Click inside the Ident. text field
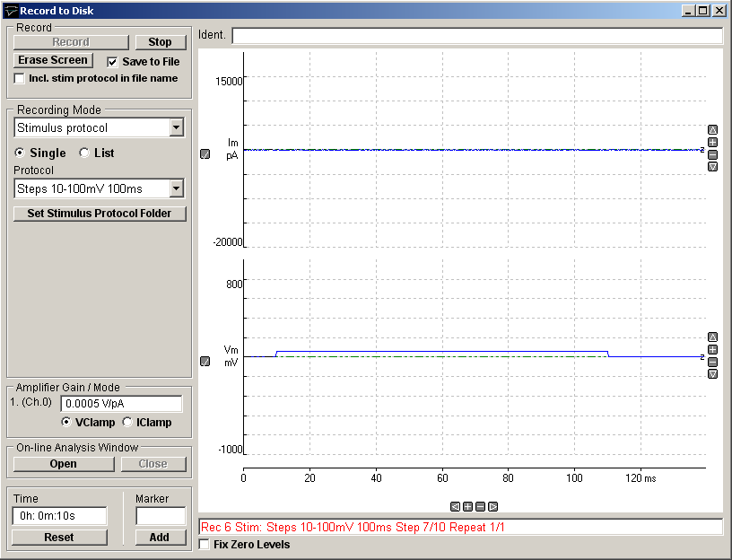The image size is (732, 560). pos(475,36)
